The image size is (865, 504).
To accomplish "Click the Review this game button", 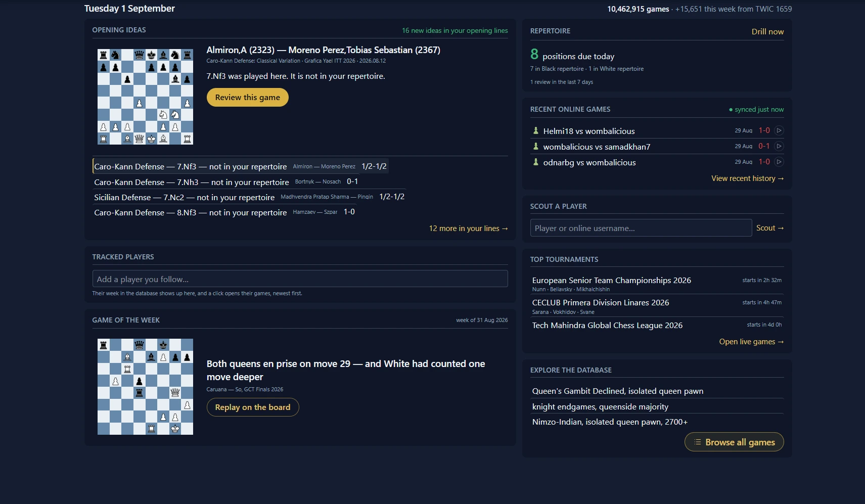I will (248, 98).
